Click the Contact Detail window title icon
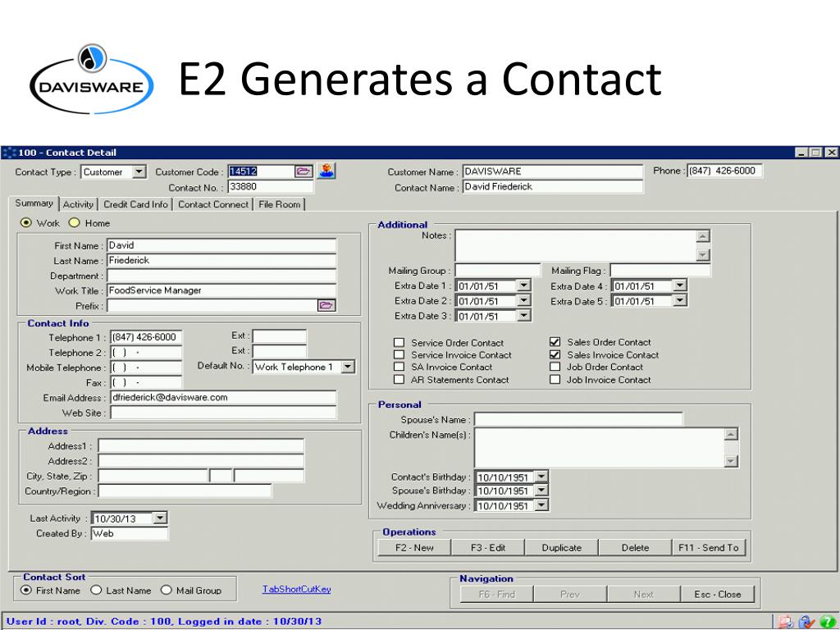The image size is (840, 630). coord(9,153)
